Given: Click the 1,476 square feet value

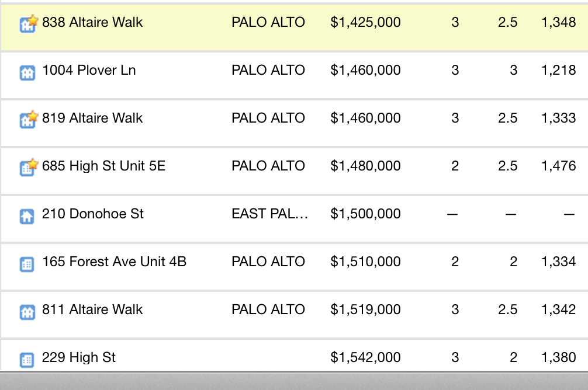Looking at the screenshot, I should pos(558,166).
